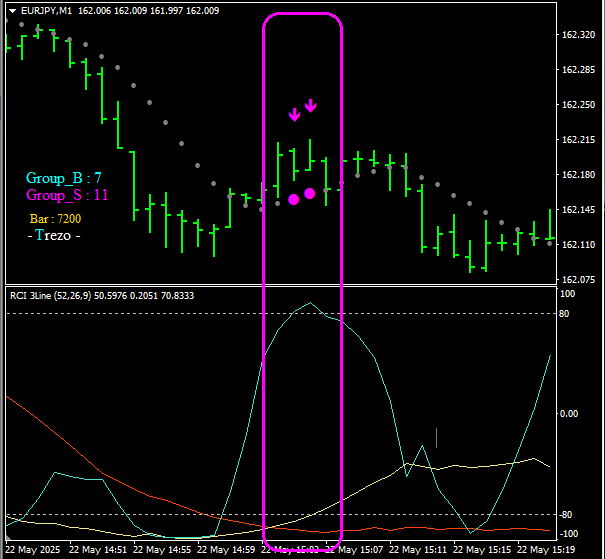Click the 22 May 2025 date label
Screen dimensions: 605x559
(x=33, y=549)
